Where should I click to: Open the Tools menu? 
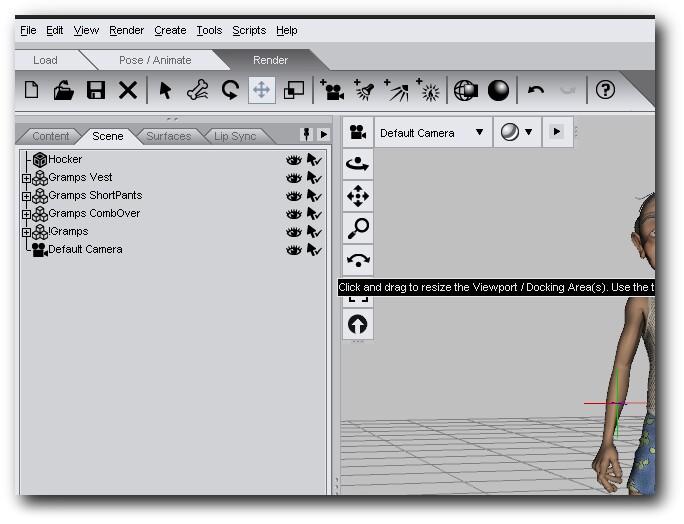(209, 31)
